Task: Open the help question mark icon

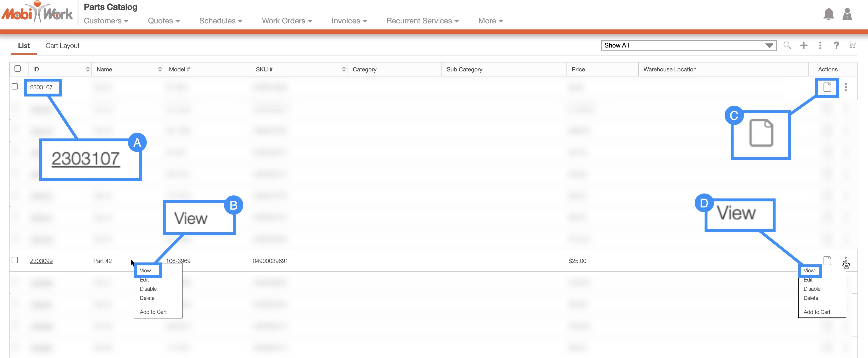Action: click(836, 45)
